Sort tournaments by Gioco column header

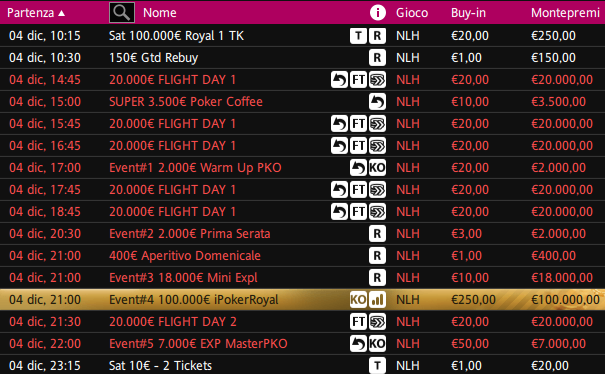(x=412, y=13)
